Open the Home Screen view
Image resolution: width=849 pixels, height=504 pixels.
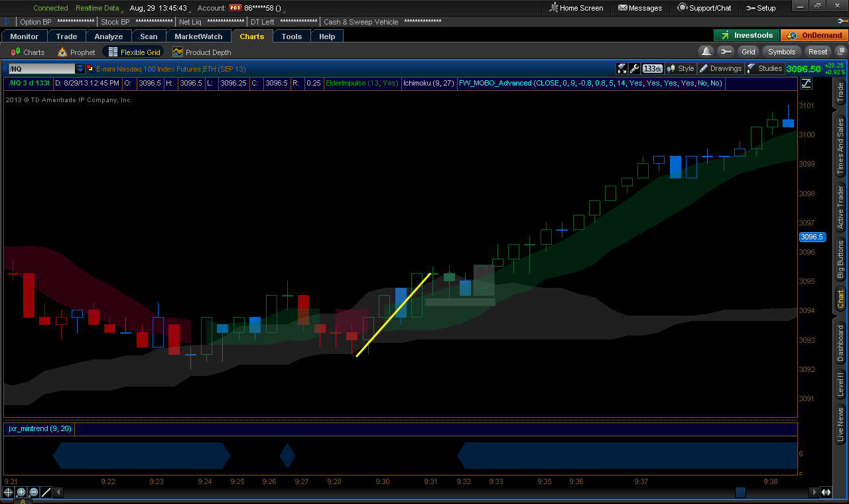(576, 8)
